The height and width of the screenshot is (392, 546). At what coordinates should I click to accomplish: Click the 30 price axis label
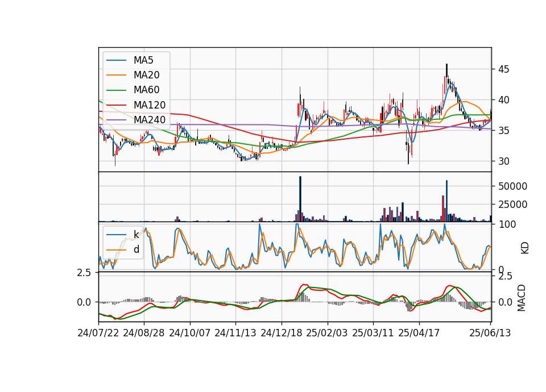(503, 161)
